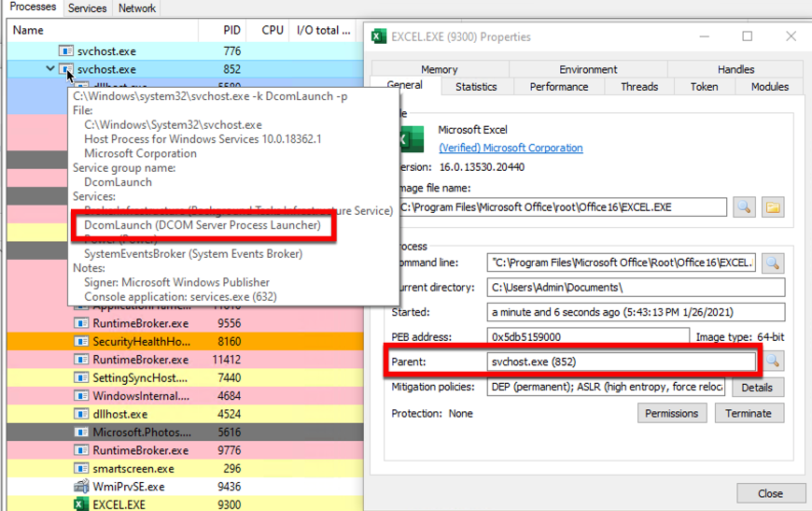Screen dimensions: 812x511
Task: Select the SecurityHealthHost process row icon
Action: 82,342
